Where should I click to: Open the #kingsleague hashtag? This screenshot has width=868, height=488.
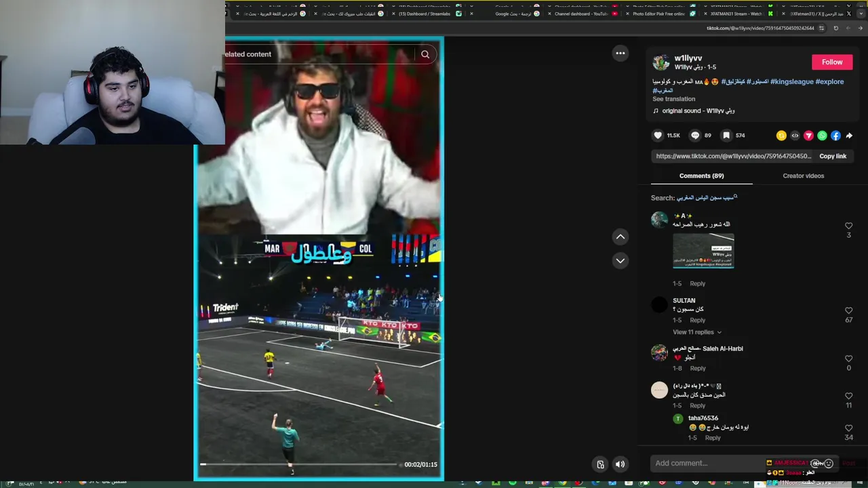791,81
